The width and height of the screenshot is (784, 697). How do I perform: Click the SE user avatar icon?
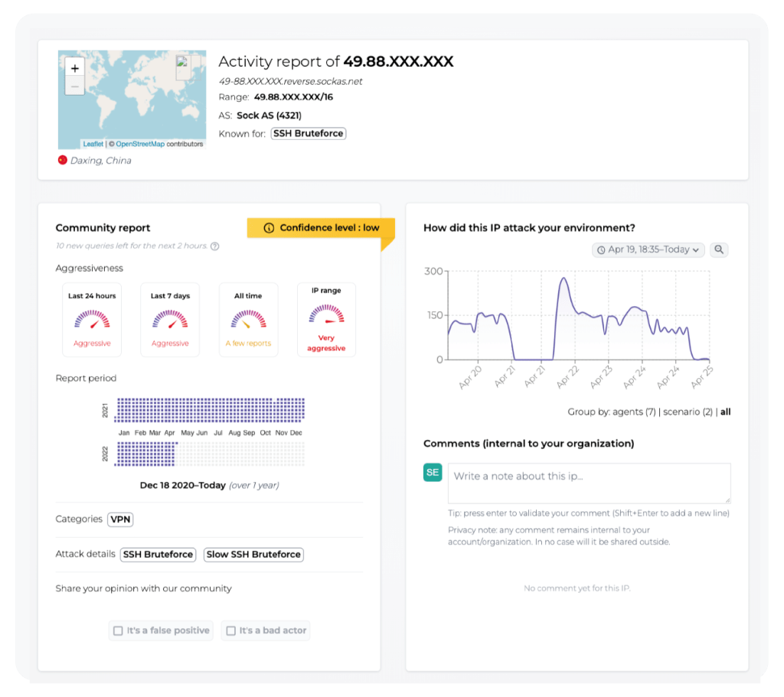coord(433,473)
